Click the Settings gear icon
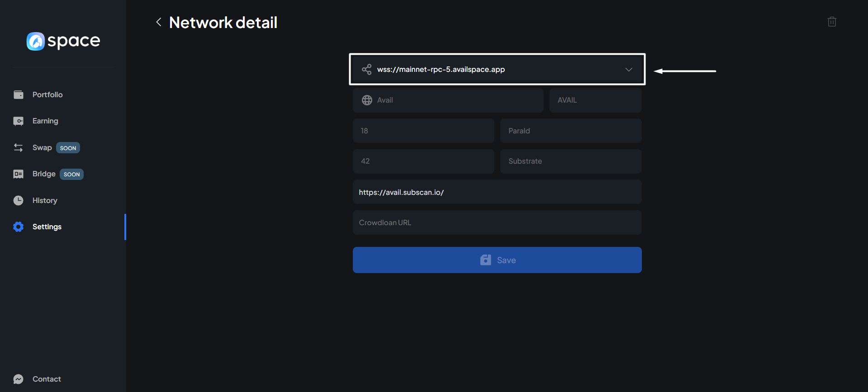 19,227
